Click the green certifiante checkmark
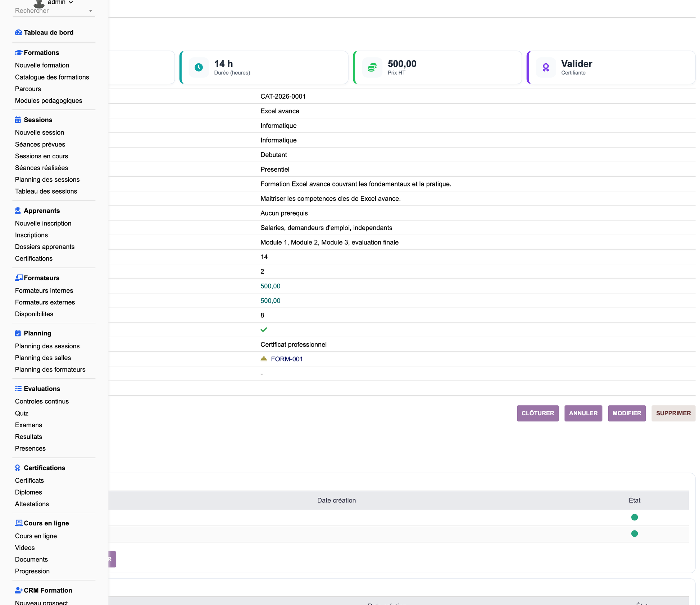 264,330
